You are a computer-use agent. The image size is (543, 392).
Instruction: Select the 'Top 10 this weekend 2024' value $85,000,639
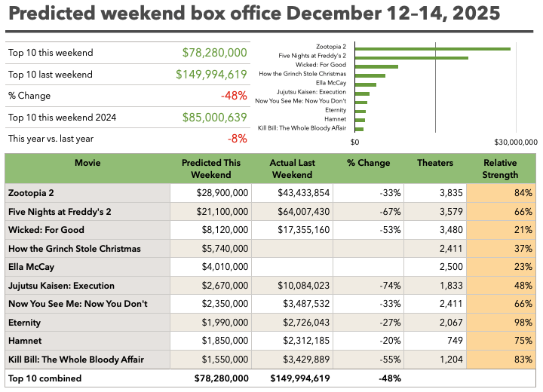[214, 118]
